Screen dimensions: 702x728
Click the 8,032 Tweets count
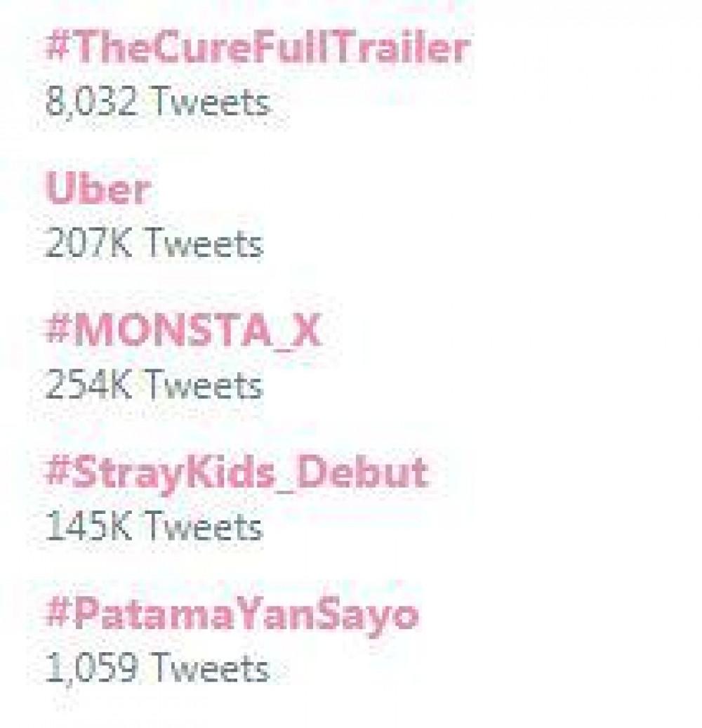pos(157,103)
